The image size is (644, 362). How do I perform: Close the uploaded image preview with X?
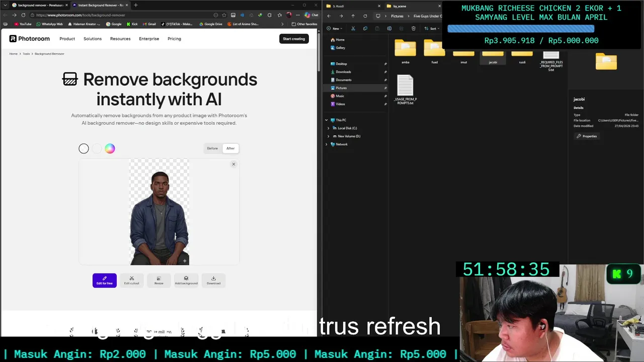[x=233, y=164]
